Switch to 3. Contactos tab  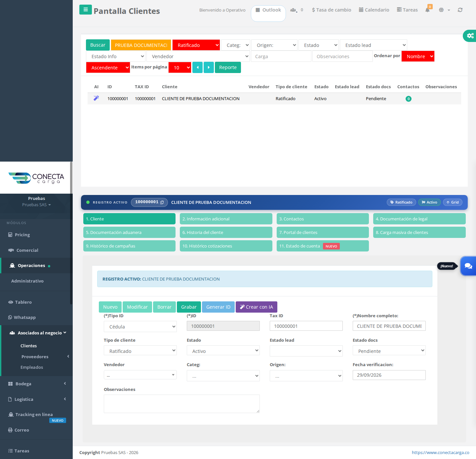coord(323,219)
